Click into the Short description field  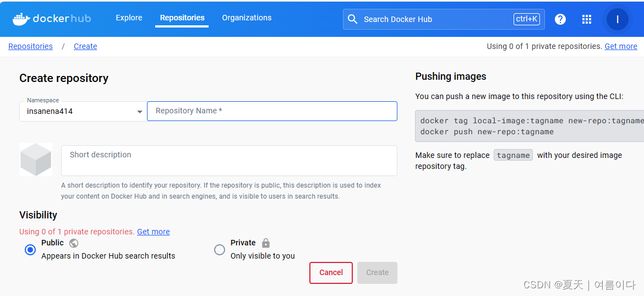(x=229, y=160)
